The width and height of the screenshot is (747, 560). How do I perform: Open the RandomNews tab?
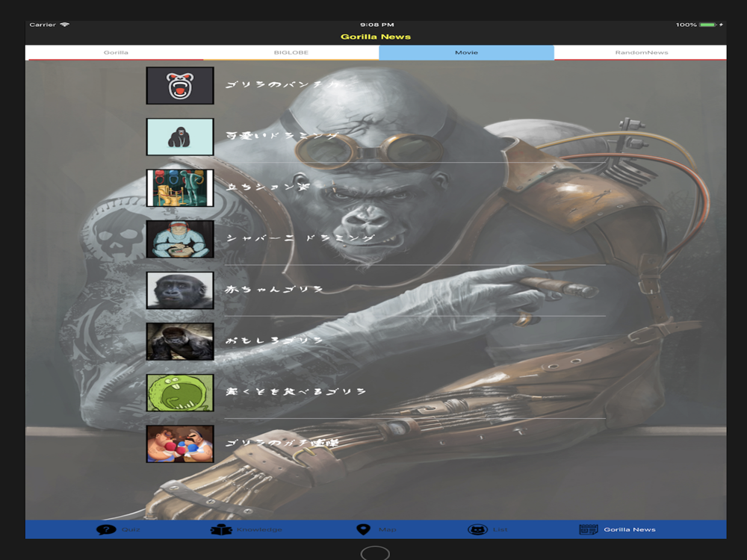coord(641,52)
